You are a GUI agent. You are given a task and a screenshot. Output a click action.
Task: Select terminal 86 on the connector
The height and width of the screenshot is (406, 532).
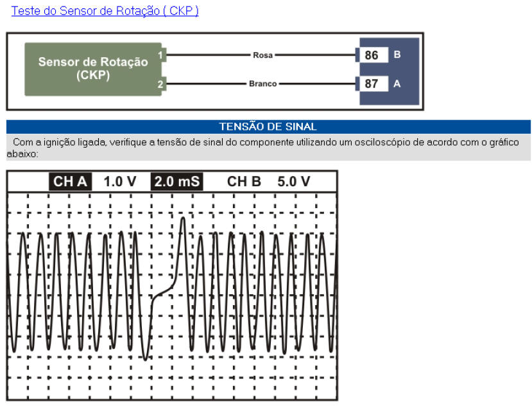point(372,55)
